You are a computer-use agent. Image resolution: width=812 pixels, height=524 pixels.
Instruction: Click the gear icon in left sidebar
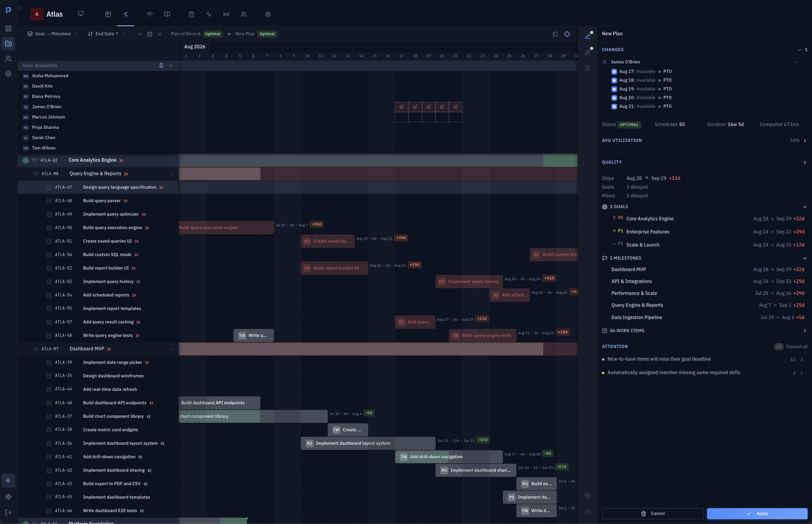click(8, 74)
